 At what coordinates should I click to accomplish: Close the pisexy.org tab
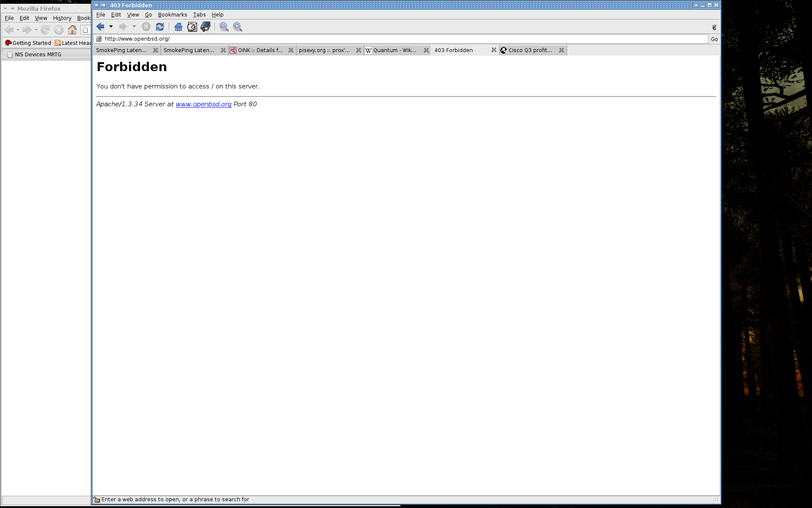tap(359, 50)
